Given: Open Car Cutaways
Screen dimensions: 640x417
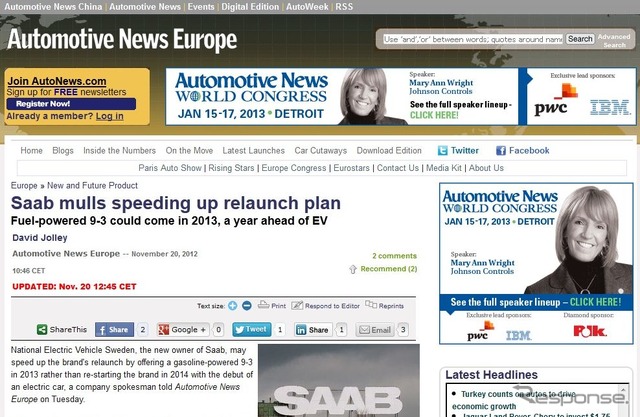Looking at the screenshot, I should (x=321, y=151).
